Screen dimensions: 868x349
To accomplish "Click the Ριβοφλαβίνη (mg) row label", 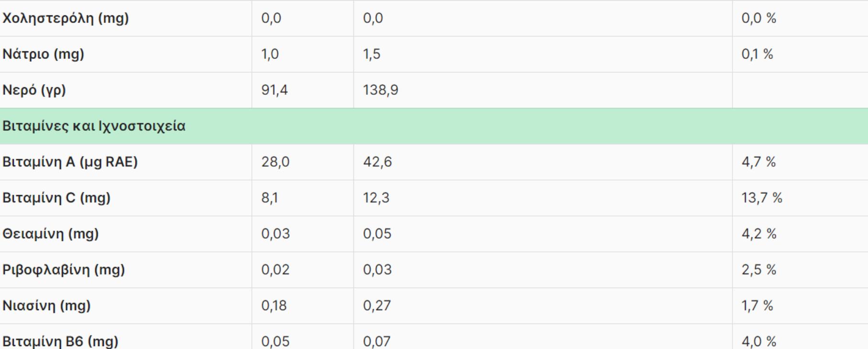I will coord(64,270).
